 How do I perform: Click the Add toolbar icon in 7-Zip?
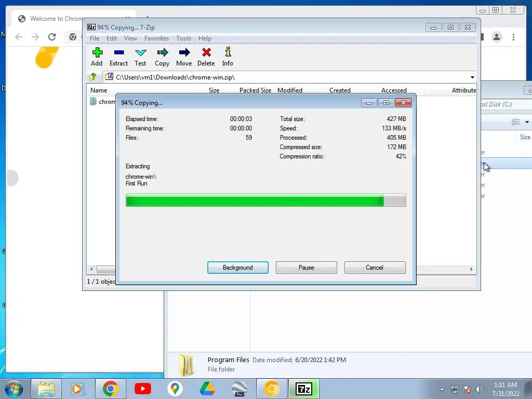(97, 57)
